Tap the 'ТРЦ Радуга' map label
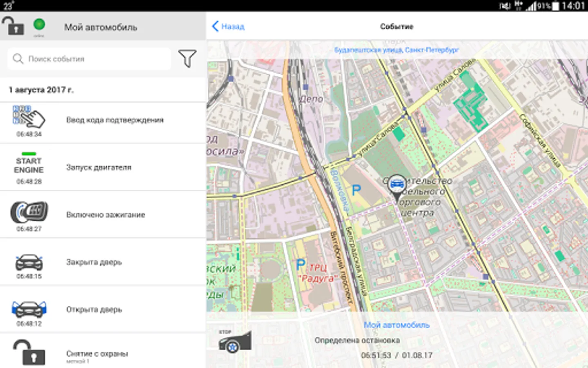588x368 pixels. [318, 273]
